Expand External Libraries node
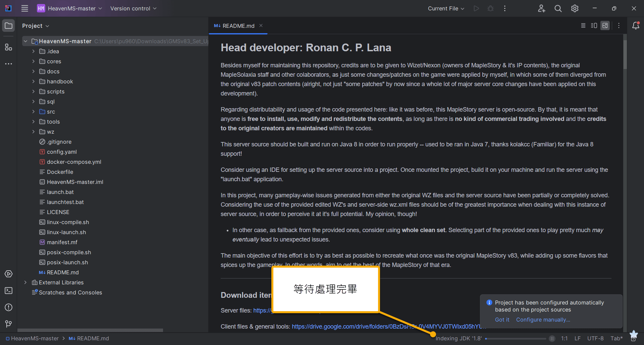This screenshot has width=644, height=345. [25, 282]
